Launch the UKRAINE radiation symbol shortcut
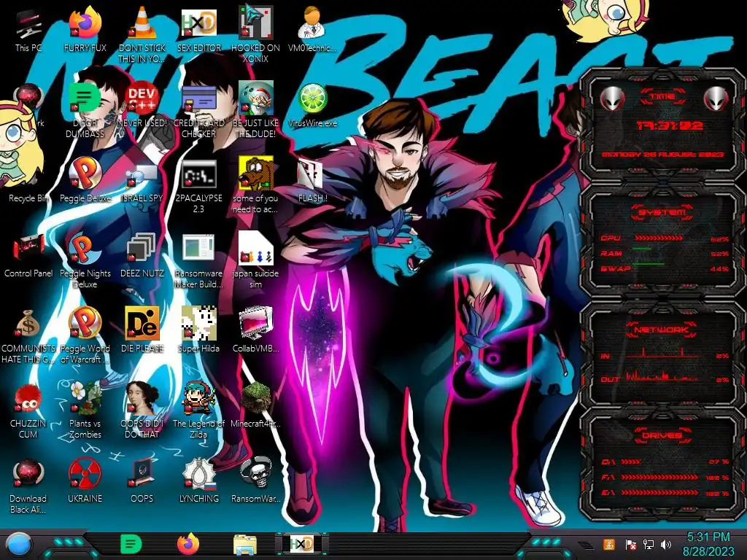The image size is (747, 560). 85,481
